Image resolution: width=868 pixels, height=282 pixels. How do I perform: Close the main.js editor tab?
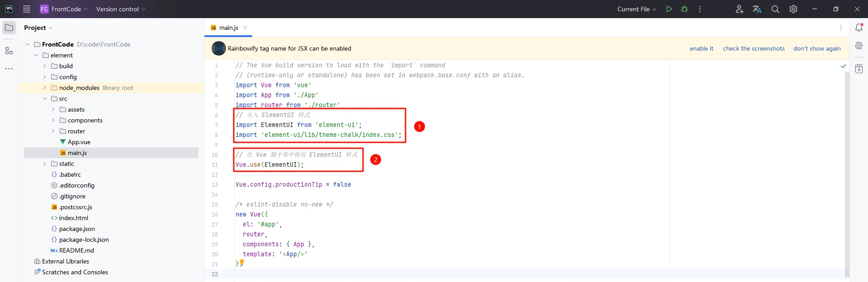pos(245,28)
